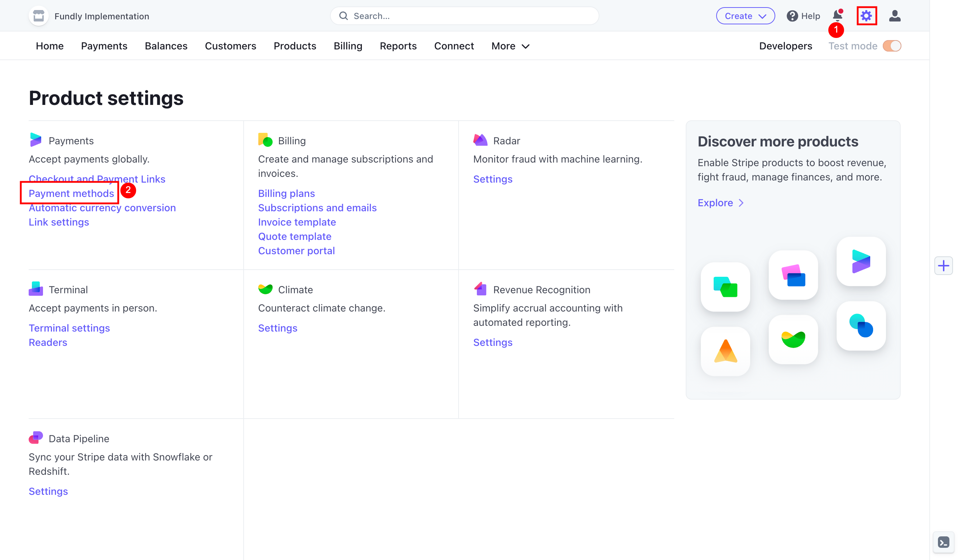958x560 pixels.
Task: Open the Products tab
Action: [295, 46]
